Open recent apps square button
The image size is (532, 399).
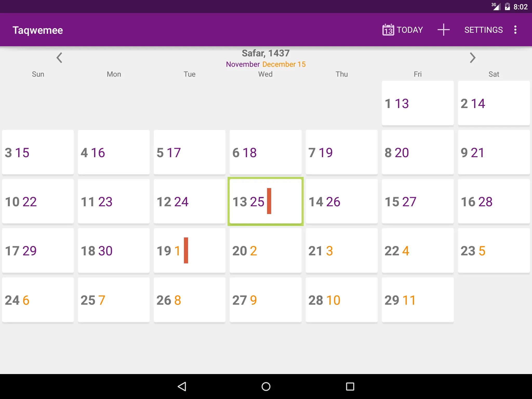coord(350,387)
